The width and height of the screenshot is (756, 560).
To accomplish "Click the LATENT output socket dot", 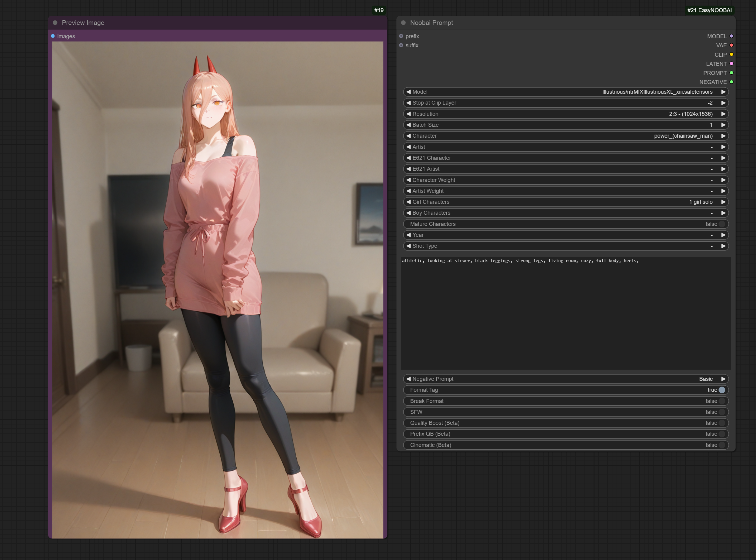I will pos(731,64).
